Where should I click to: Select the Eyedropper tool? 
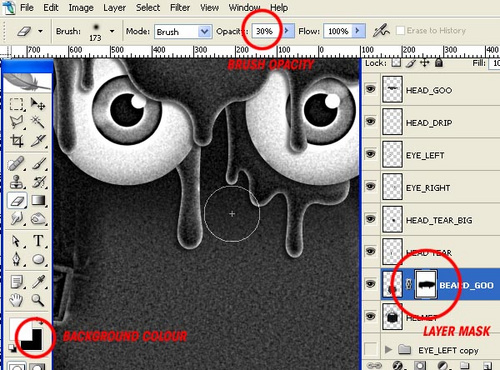(x=38, y=281)
